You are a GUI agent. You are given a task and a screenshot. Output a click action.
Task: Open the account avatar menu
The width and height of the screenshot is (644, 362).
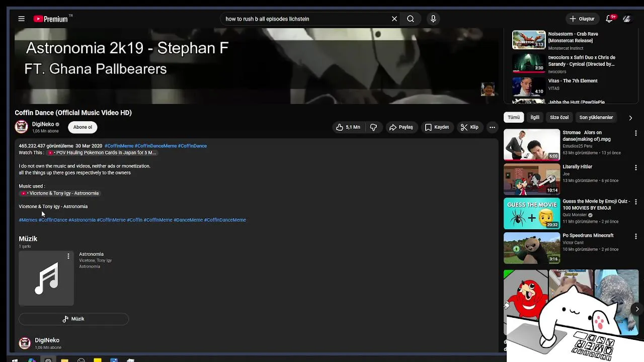click(x=627, y=19)
